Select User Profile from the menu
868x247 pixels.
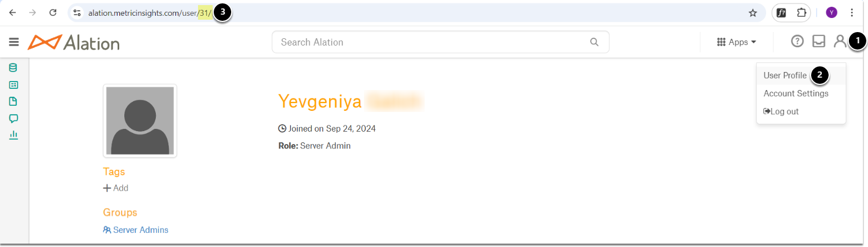785,75
